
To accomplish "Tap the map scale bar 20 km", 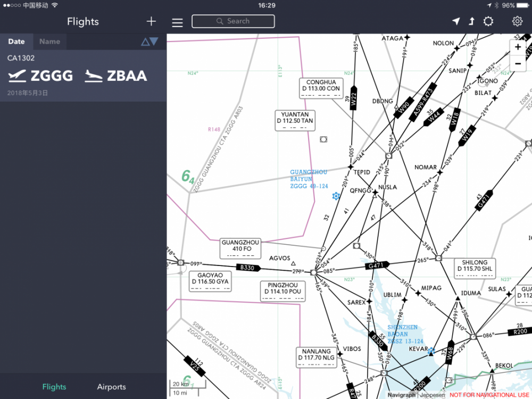I will (x=188, y=385).
